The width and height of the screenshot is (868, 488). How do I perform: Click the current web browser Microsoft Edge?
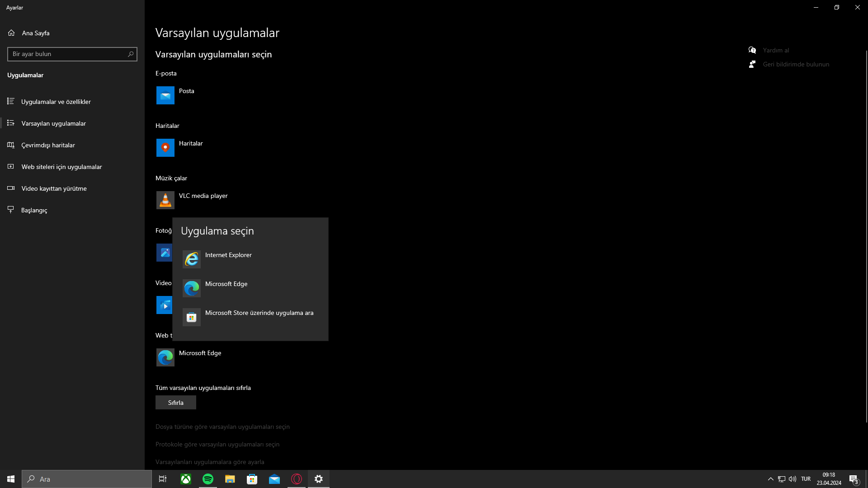click(x=200, y=357)
